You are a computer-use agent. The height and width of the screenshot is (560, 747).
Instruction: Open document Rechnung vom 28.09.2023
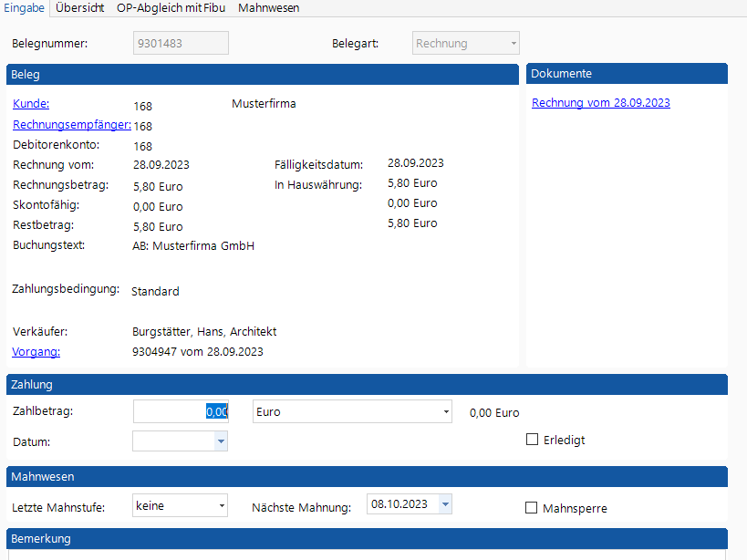click(x=600, y=103)
